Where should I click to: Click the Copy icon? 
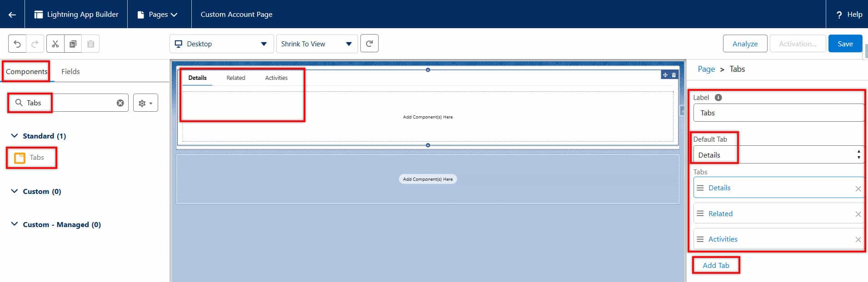pos(73,44)
